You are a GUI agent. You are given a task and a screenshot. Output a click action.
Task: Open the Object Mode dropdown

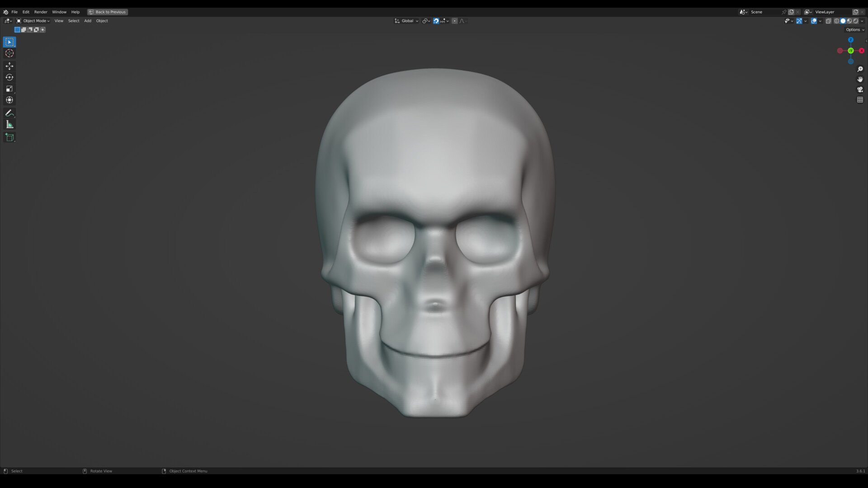[x=35, y=21]
